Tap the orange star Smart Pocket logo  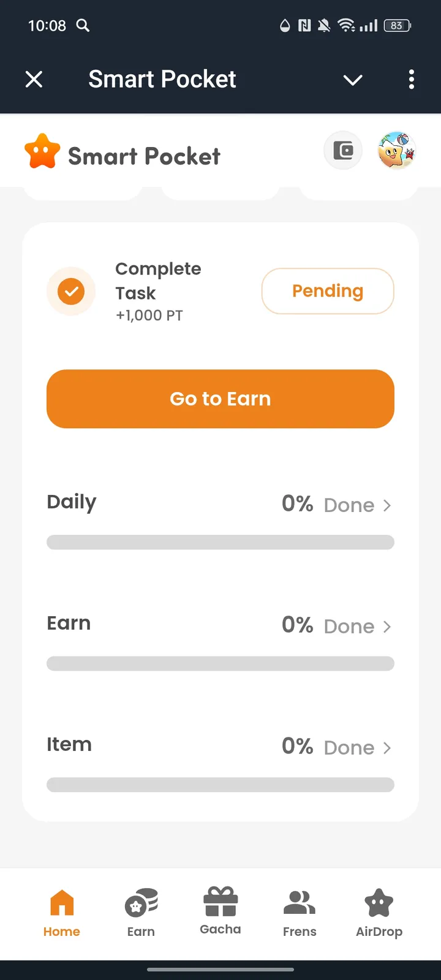[42, 152]
